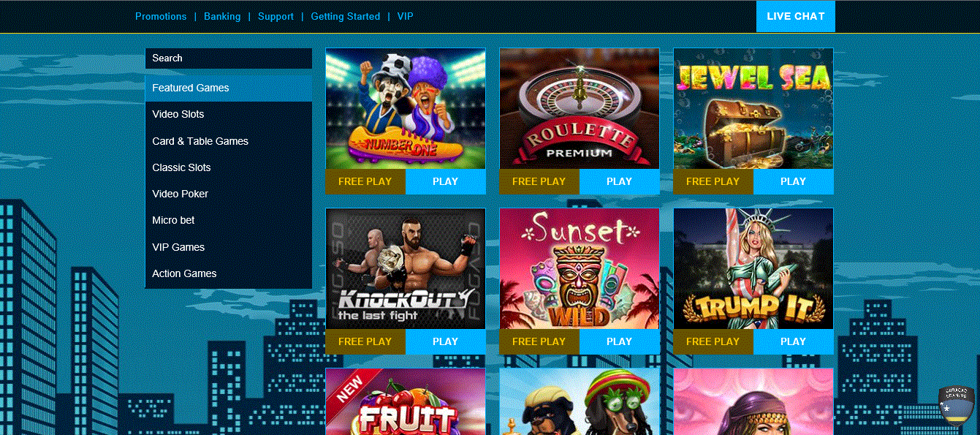Open the Roulette Premium game image

(580, 109)
